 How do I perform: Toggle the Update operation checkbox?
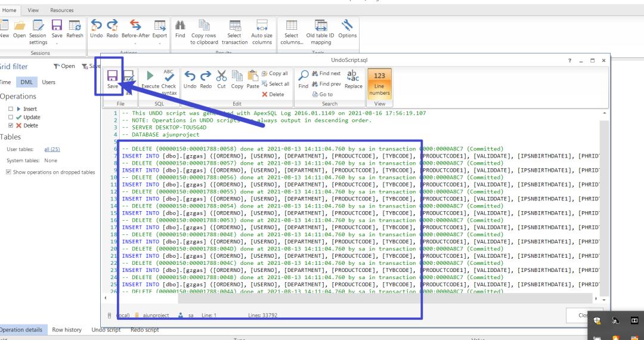coord(11,117)
